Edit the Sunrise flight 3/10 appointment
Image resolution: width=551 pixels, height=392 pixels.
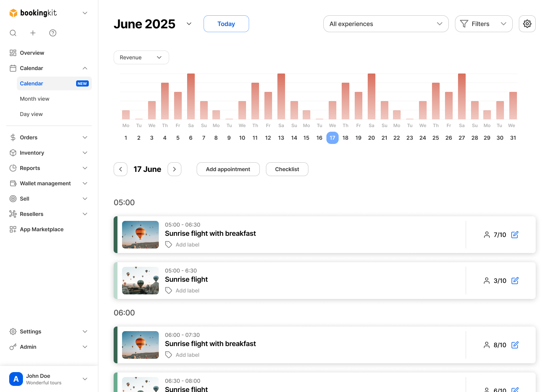(x=515, y=281)
